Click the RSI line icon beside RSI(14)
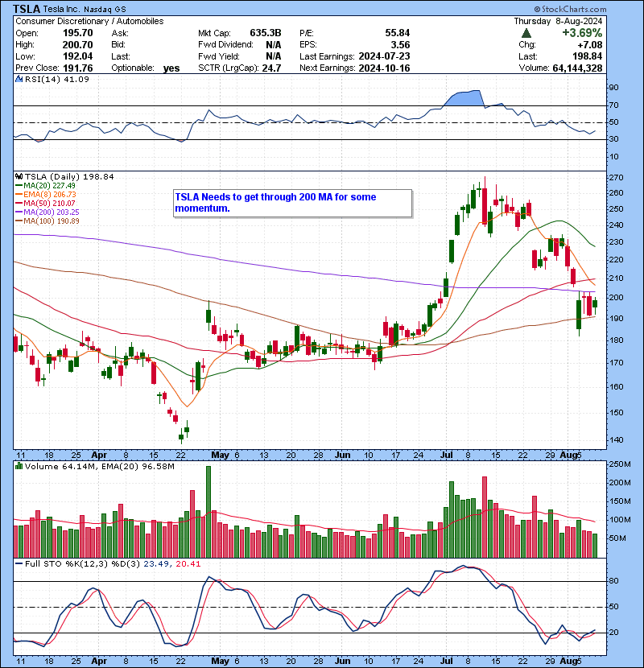 pyautogui.click(x=19, y=79)
